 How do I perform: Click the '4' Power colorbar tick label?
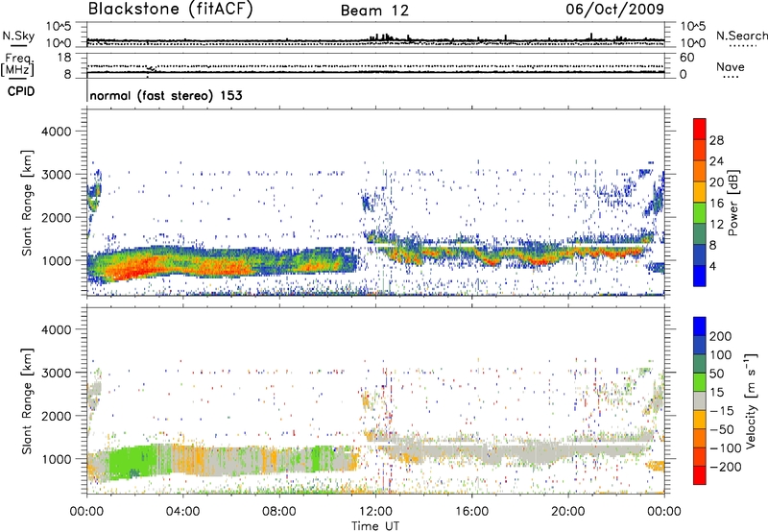[x=713, y=266]
